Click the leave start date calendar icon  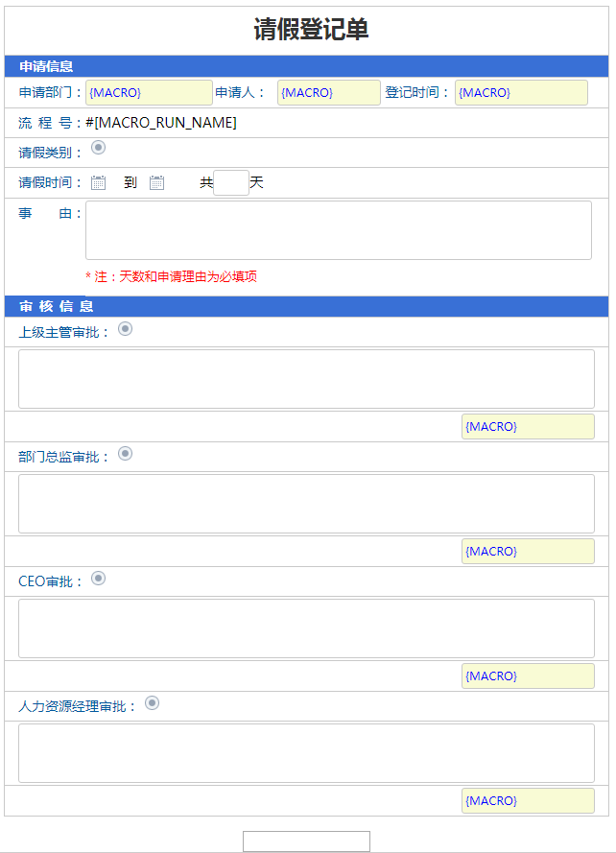coord(98,182)
